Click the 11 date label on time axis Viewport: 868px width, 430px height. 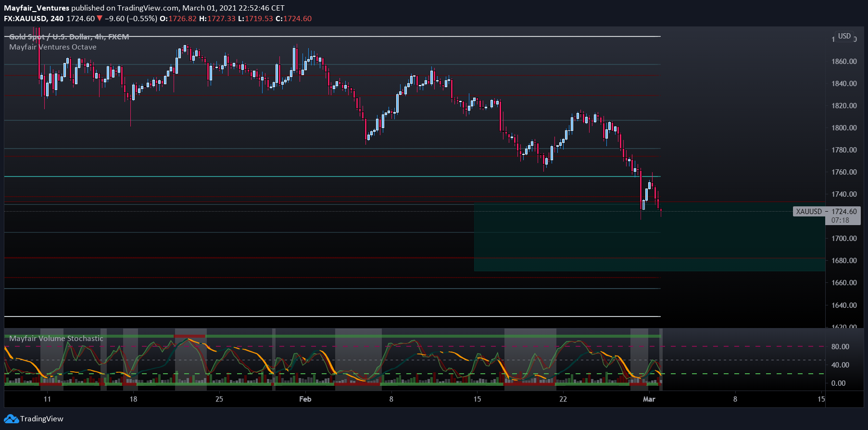[x=47, y=399]
